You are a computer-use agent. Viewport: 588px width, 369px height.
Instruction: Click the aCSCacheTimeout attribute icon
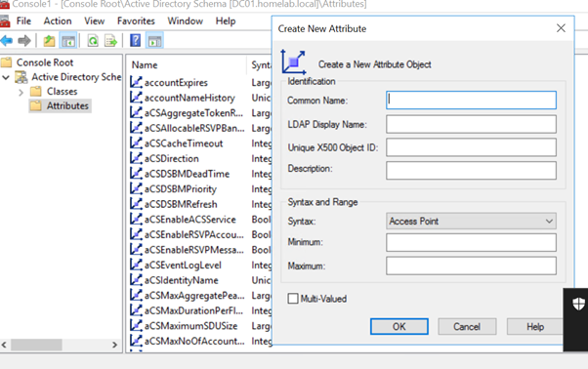pos(136,143)
